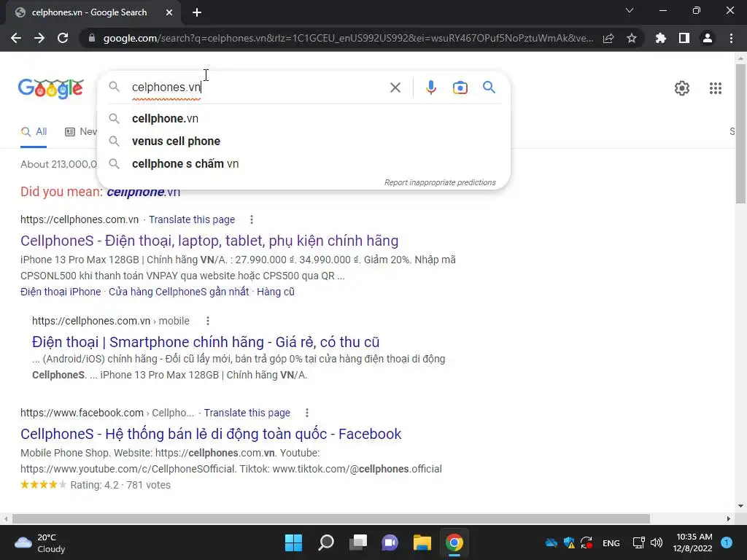Click the Google holiday logo
The height and width of the screenshot is (560, 747).
tap(51, 88)
